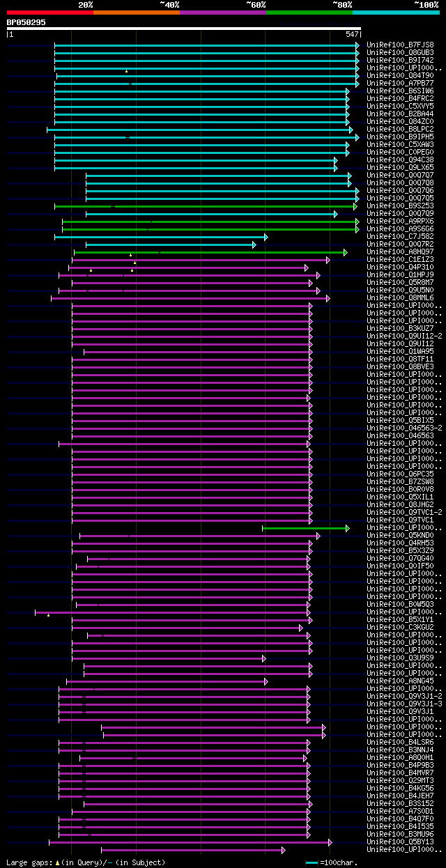Click hit label UniRef100_C1E1Z3
This screenshot has height=868, width=446.
(400, 259)
